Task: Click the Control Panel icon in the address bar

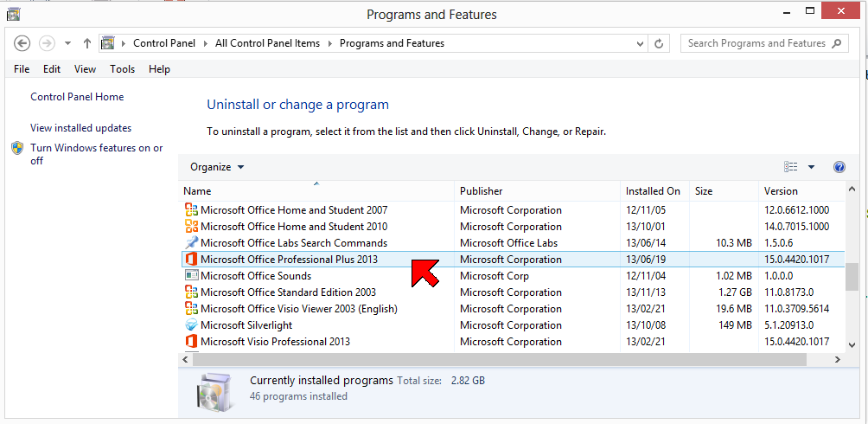Action: click(107, 43)
